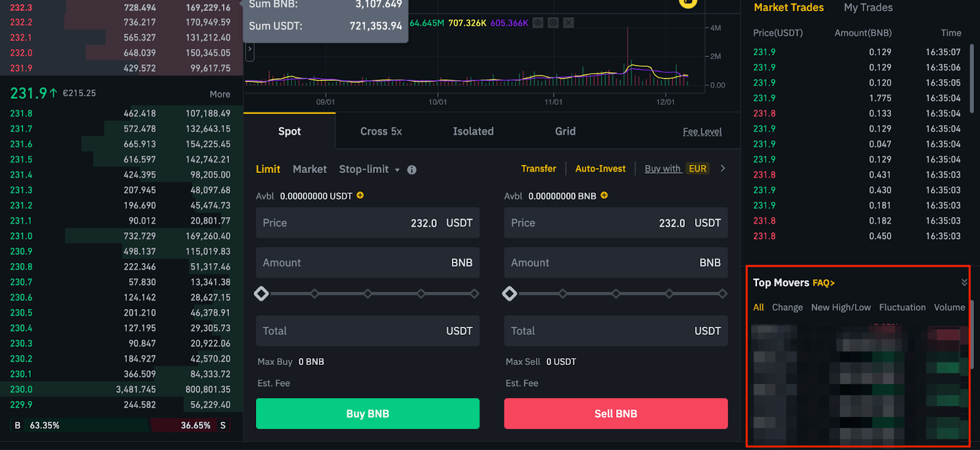This screenshot has height=450, width=980.
Task: Focus the buy Amount BNB field
Action: pos(367,262)
